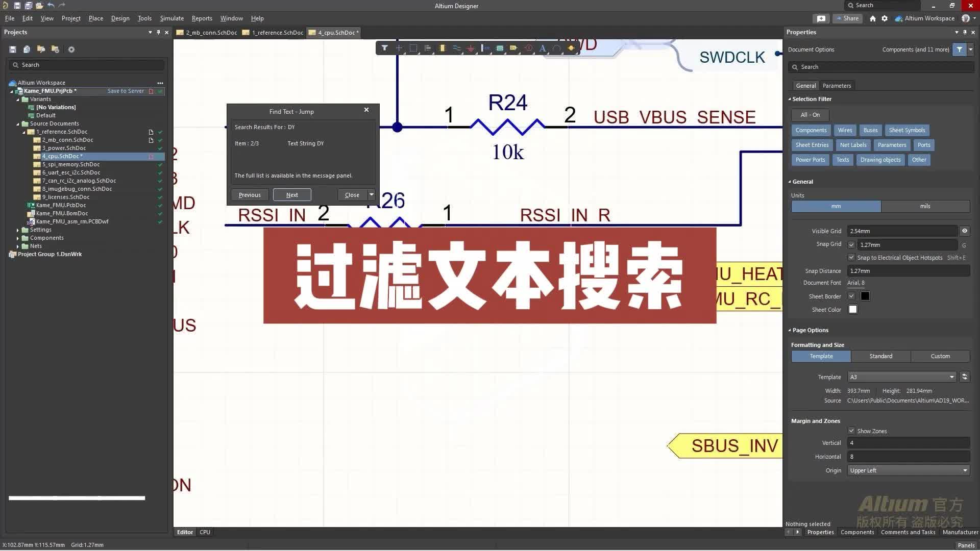Select the General tab in Properties panel

point(805,85)
